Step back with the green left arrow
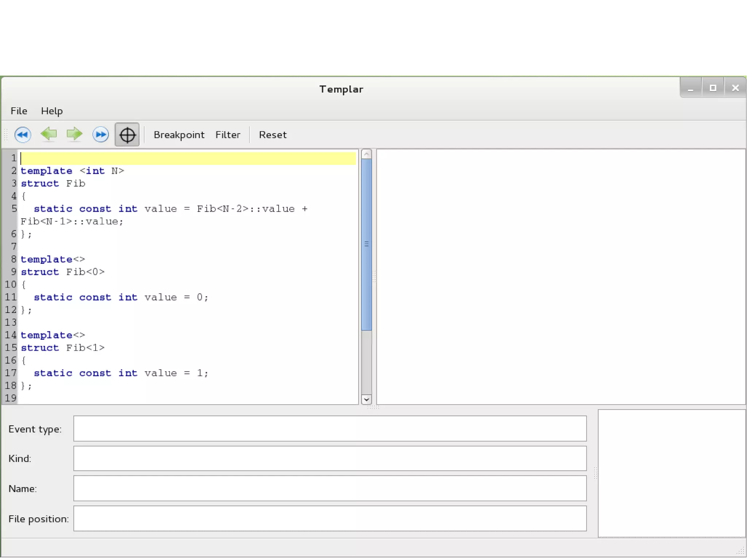This screenshot has height=560, width=747. (x=49, y=134)
